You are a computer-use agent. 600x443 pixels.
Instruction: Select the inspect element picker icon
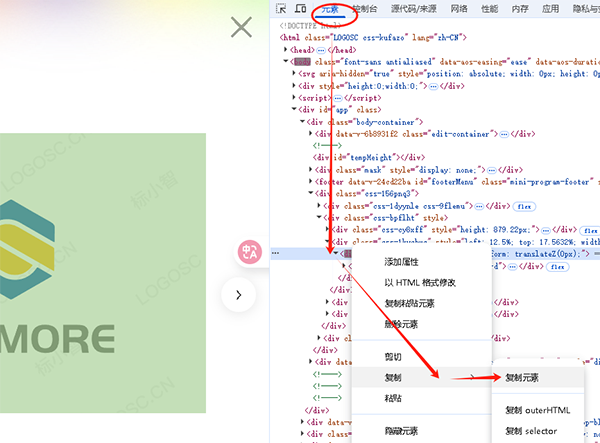pos(281,8)
